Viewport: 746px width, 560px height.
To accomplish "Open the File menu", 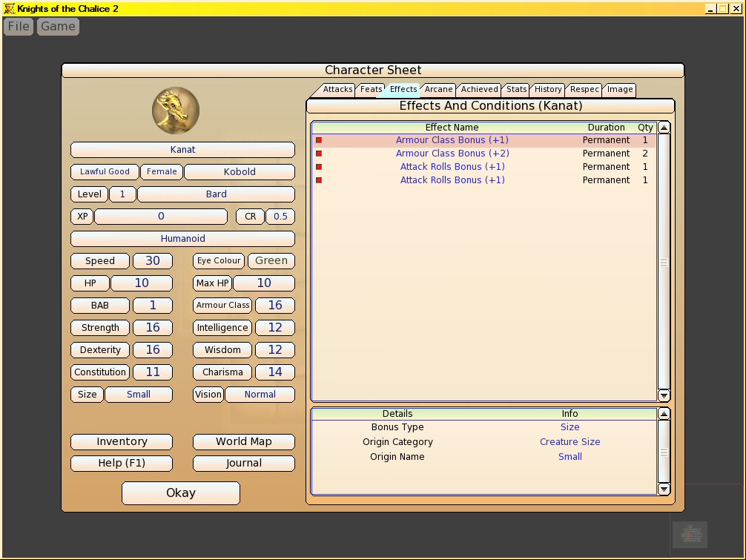I will [19, 26].
